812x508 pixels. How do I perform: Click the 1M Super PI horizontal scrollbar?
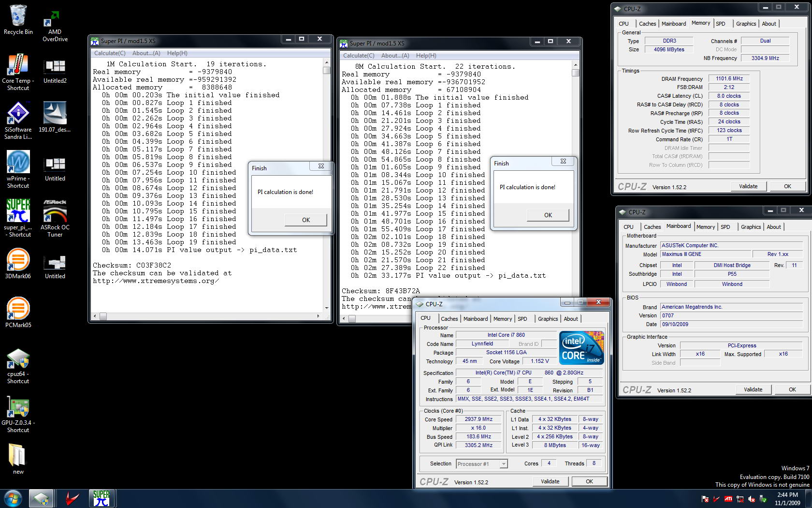(207, 316)
